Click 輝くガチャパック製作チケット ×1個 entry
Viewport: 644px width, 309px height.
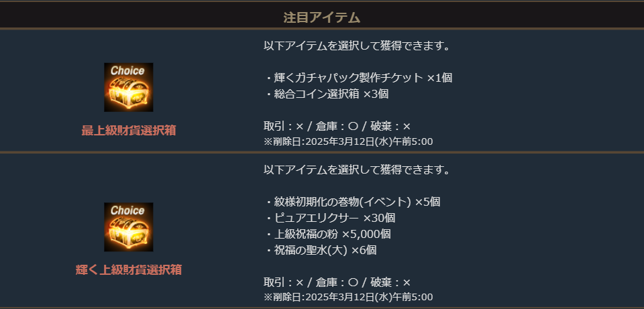tap(359, 78)
